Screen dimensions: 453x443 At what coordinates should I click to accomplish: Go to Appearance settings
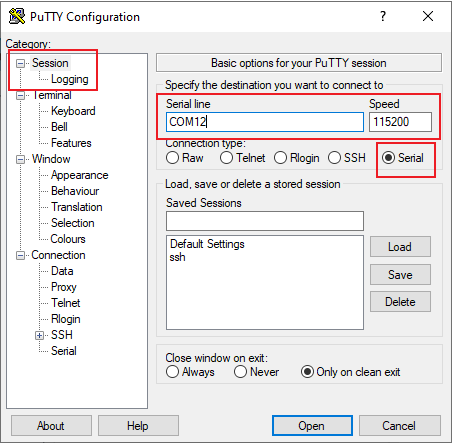(x=80, y=175)
